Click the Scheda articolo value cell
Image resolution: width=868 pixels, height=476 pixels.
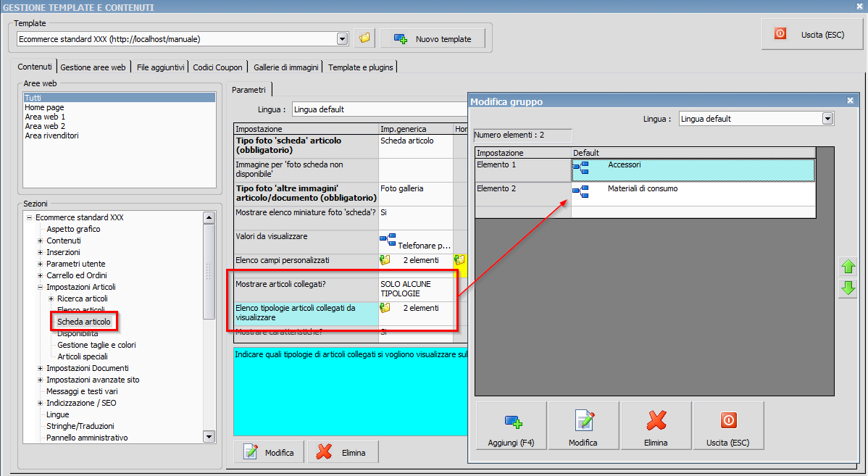pyautogui.click(x=415, y=146)
